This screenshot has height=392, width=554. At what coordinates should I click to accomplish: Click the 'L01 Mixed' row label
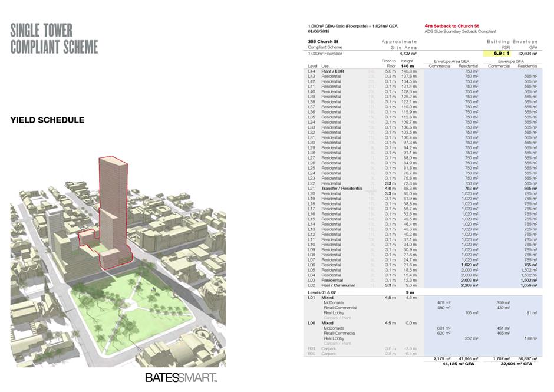(321, 298)
